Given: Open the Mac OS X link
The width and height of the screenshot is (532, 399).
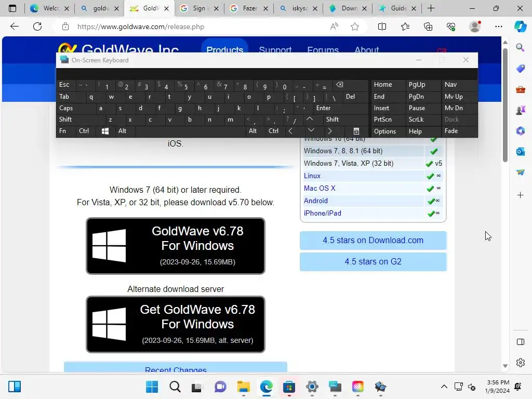Looking at the screenshot, I should [320, 188].
